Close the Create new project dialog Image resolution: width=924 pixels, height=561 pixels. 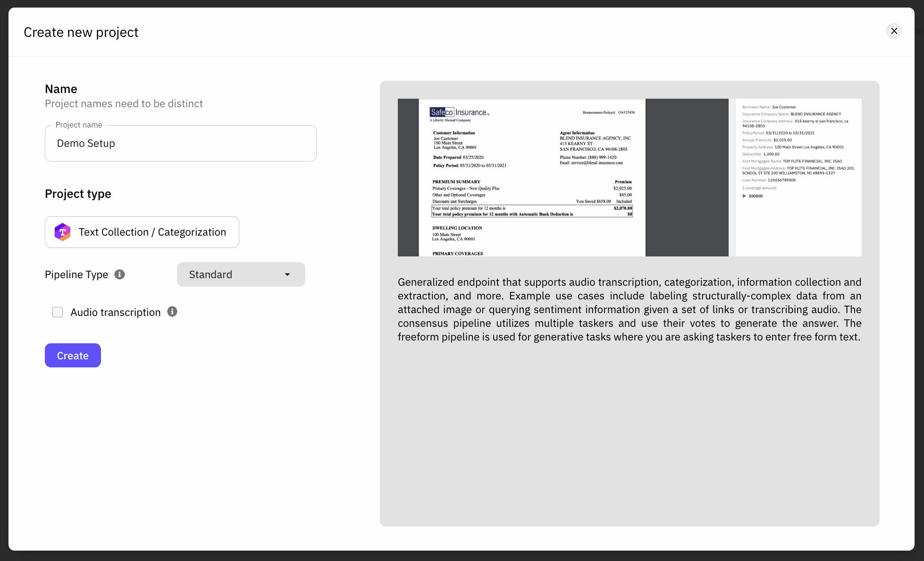click(894, 31)
